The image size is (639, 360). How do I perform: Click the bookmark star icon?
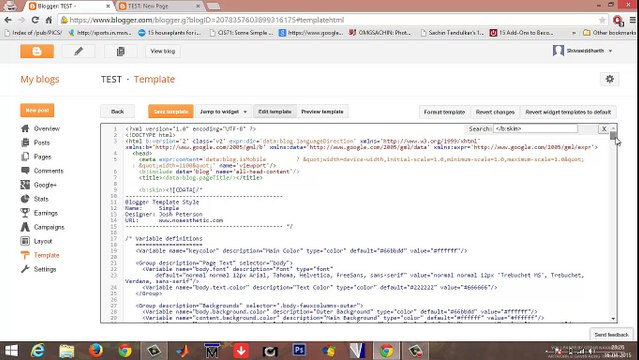[602, 20]
